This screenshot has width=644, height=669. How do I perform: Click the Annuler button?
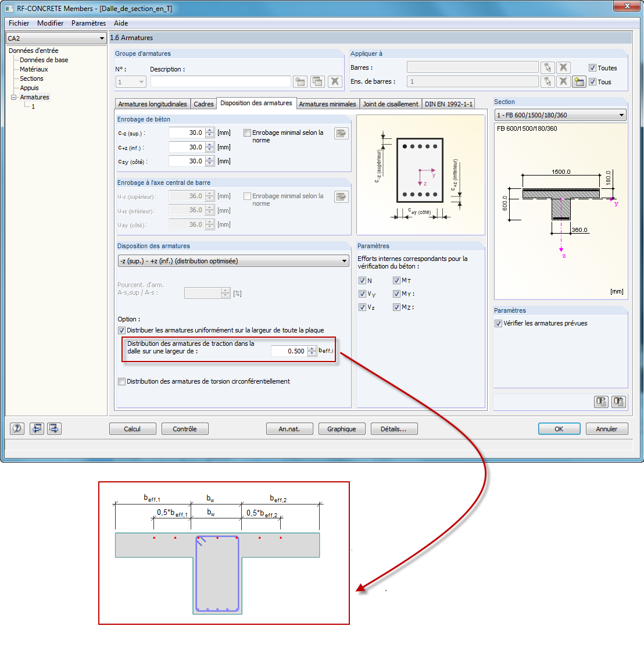[606, 429]
